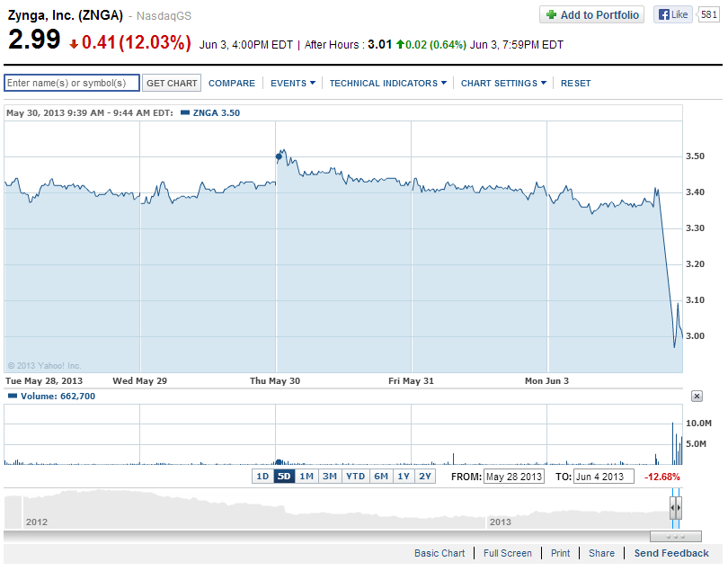The height and width of the screenshot is (571, 728).
Task: Click the Facebook Like button
Action: tap(672, 15)
